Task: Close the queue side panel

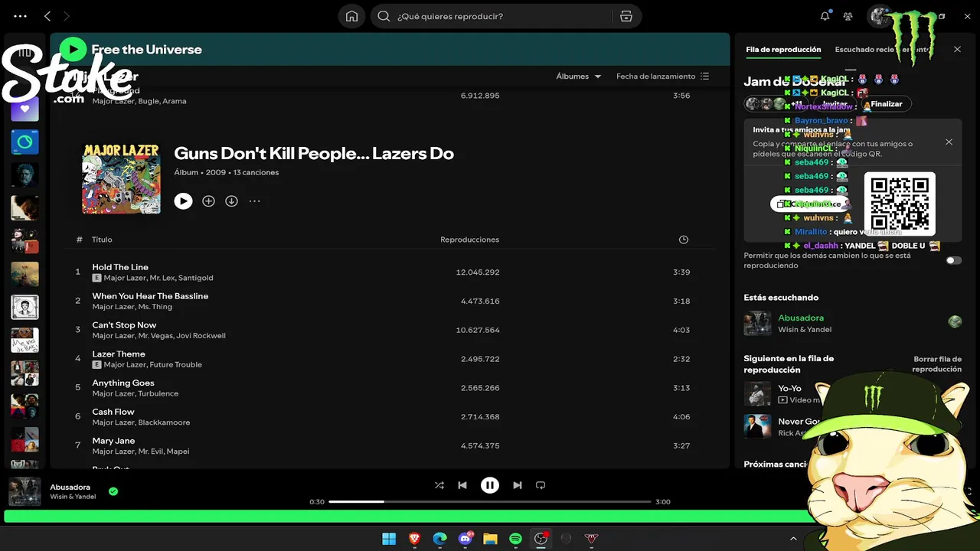Action: tap(957, 49)
